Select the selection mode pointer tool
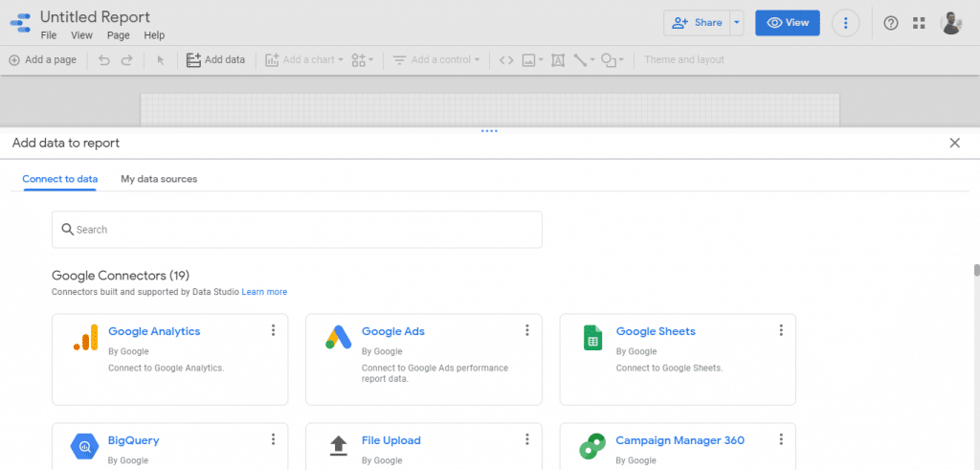 click(161, 60)
